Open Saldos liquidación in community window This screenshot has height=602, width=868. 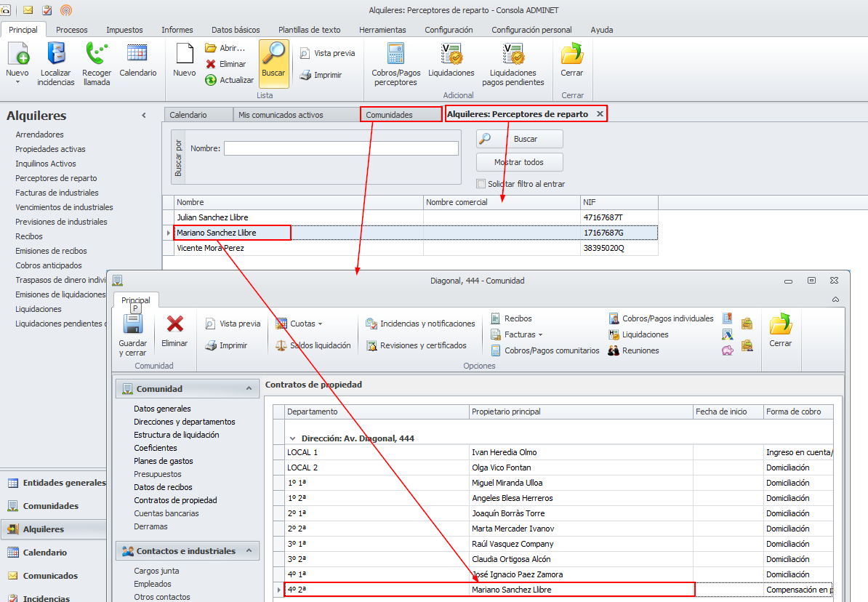tap(313, 345)
